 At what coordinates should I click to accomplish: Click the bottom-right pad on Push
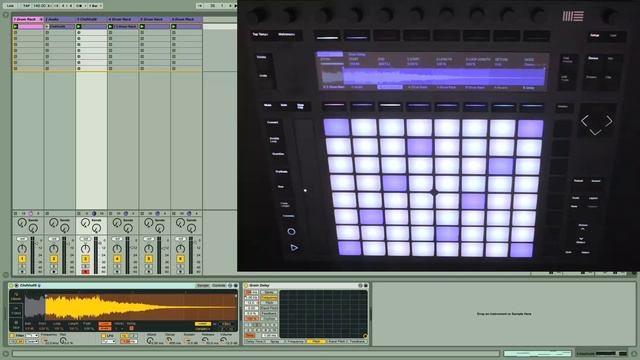[x=522, y=250]
